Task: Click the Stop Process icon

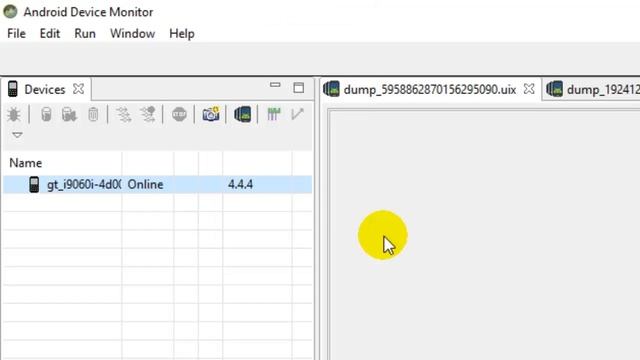Action: [179, 115]
